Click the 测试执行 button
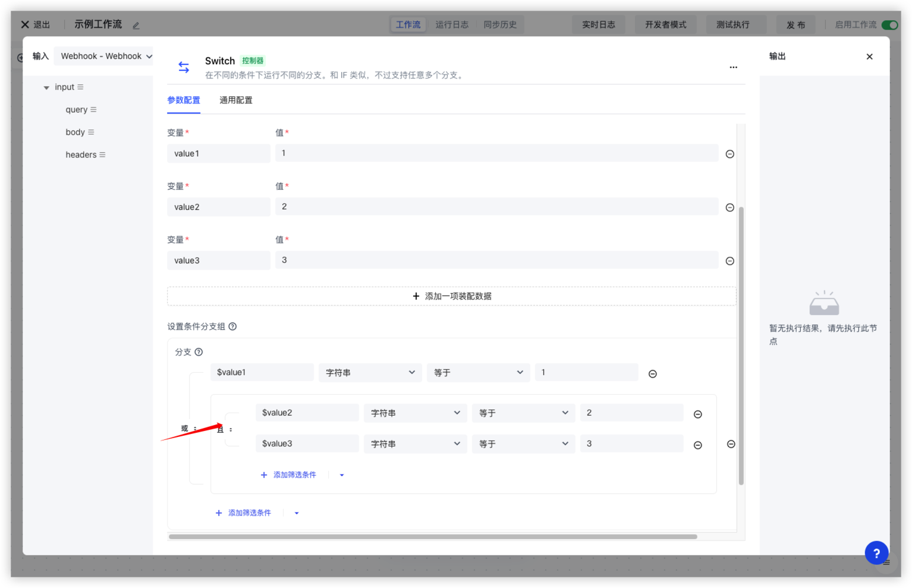Screen dimensions: 912x588 [732, 25]
